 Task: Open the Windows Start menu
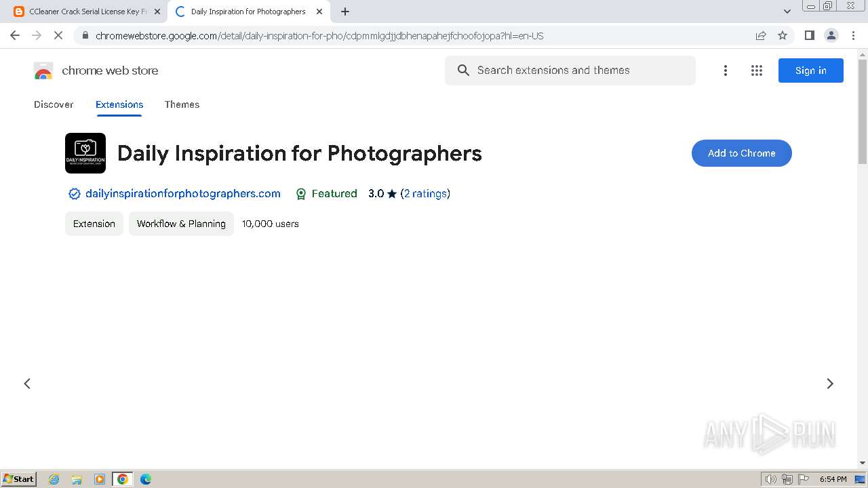pyautogui.click(x=19, y=479)
